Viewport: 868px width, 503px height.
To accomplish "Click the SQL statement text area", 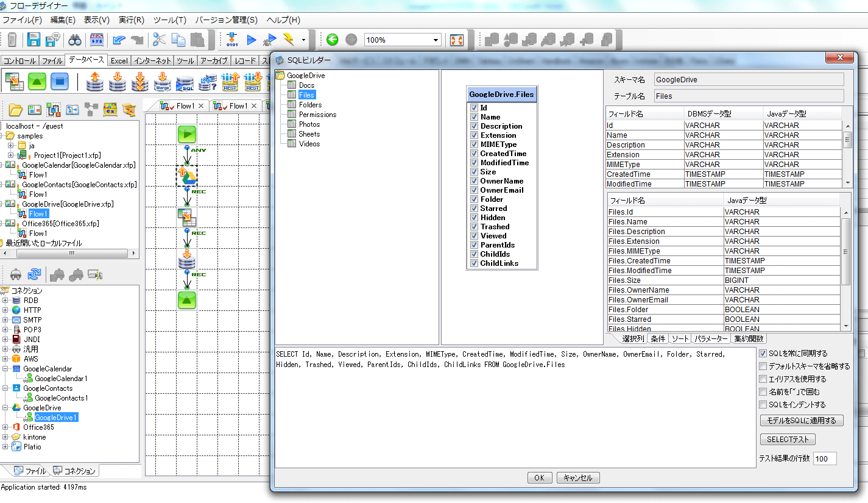I will pos(515,407).
